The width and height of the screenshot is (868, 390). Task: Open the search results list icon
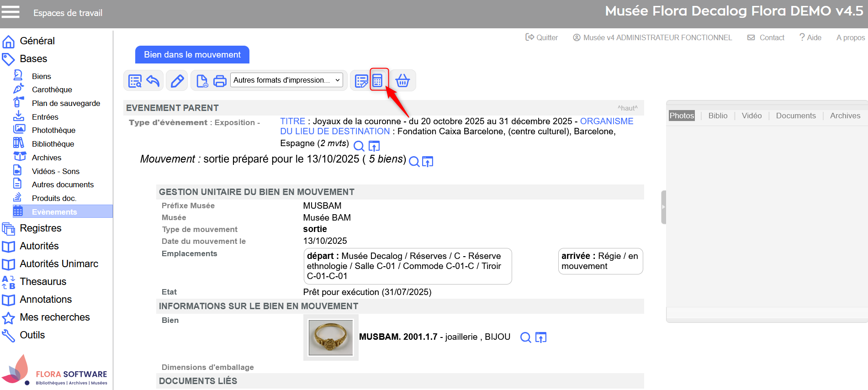[135, 81]
